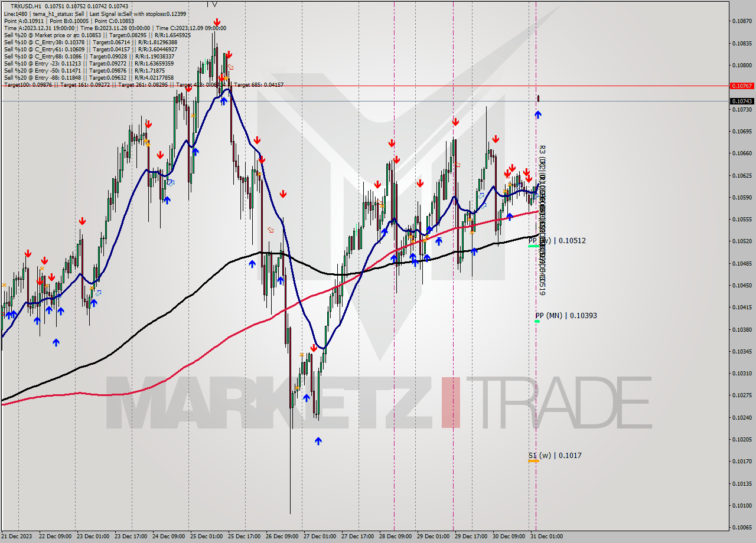This screenshot has height=543, width=756.
Task: Select the Sell %20 @ Market price line
Action: (97, 35)
